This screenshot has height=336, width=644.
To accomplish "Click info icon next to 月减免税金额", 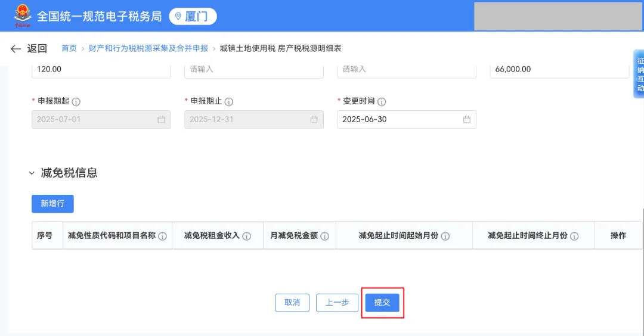I will tap(324, 236).
